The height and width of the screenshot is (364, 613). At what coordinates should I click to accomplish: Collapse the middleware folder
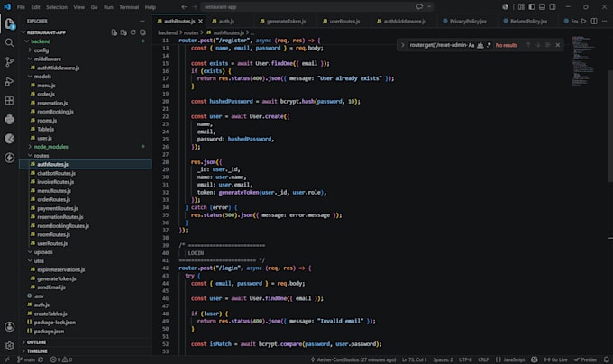30,59
